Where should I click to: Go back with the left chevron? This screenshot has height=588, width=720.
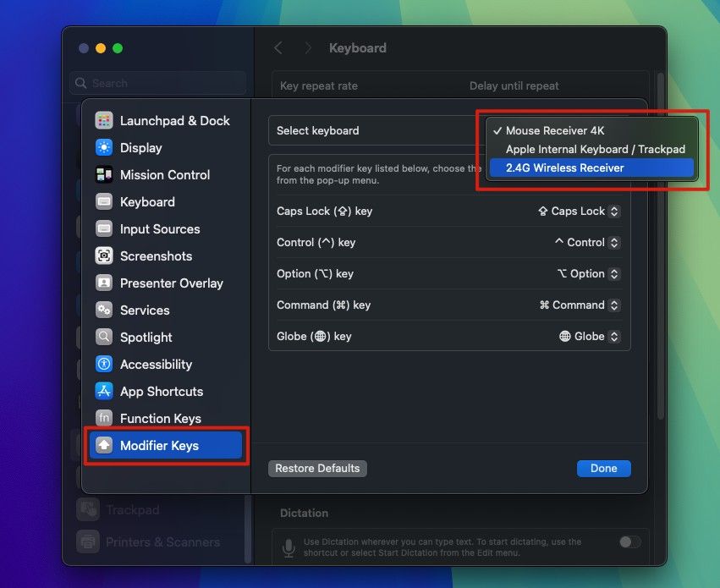(278, 48)
